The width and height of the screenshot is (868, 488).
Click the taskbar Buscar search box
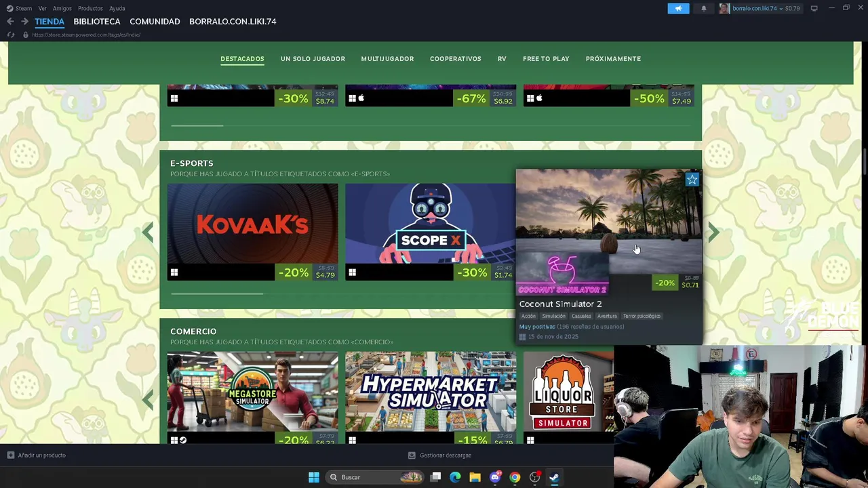click(375, 477)
